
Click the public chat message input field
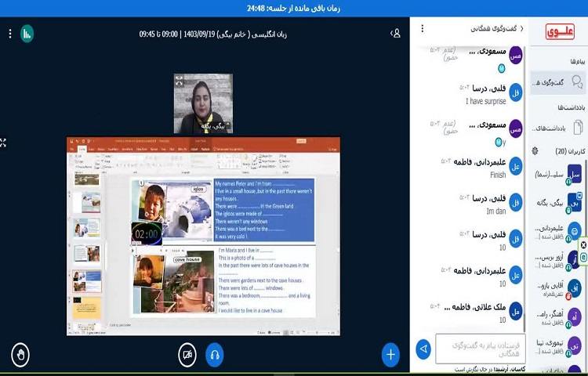pos(481,349)
